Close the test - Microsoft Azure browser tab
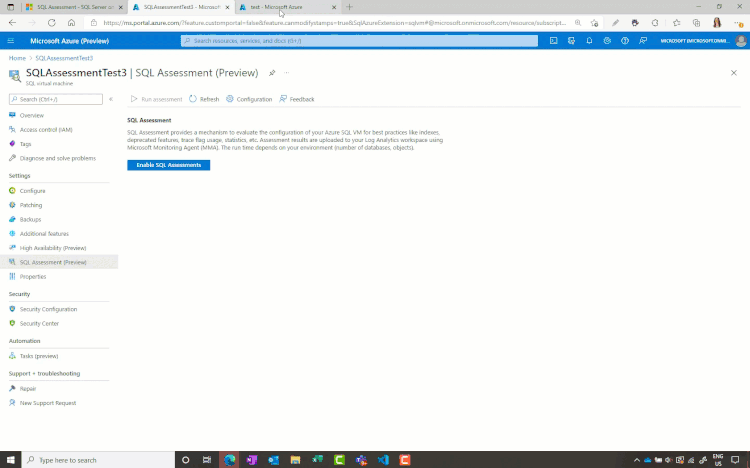 tap(334, 7)
